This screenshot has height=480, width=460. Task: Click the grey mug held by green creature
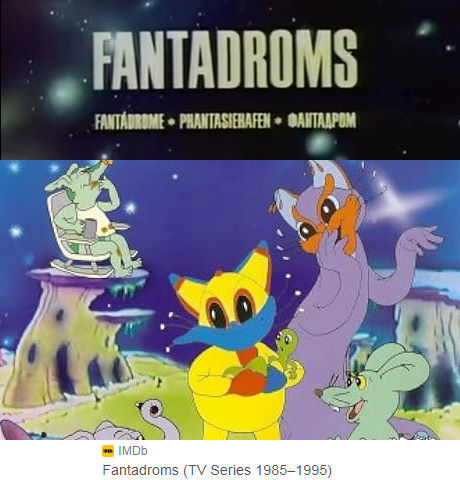90,228
